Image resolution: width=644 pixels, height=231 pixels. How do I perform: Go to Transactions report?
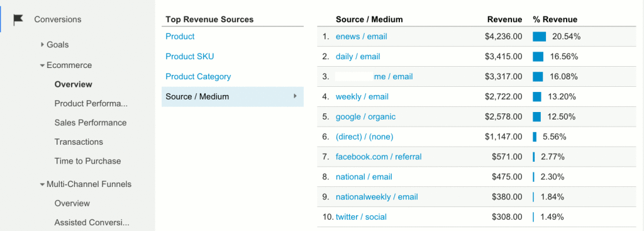pos(79,142)
